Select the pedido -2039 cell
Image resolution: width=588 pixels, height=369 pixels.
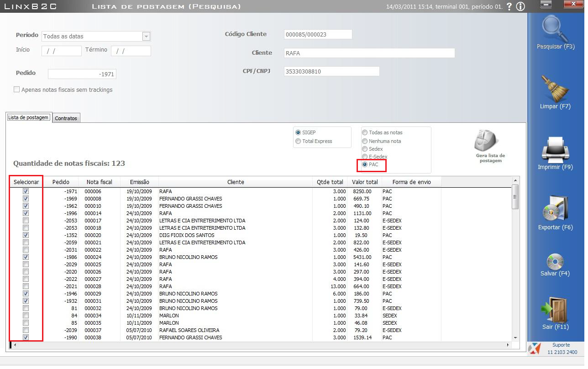tap(71, 330)
